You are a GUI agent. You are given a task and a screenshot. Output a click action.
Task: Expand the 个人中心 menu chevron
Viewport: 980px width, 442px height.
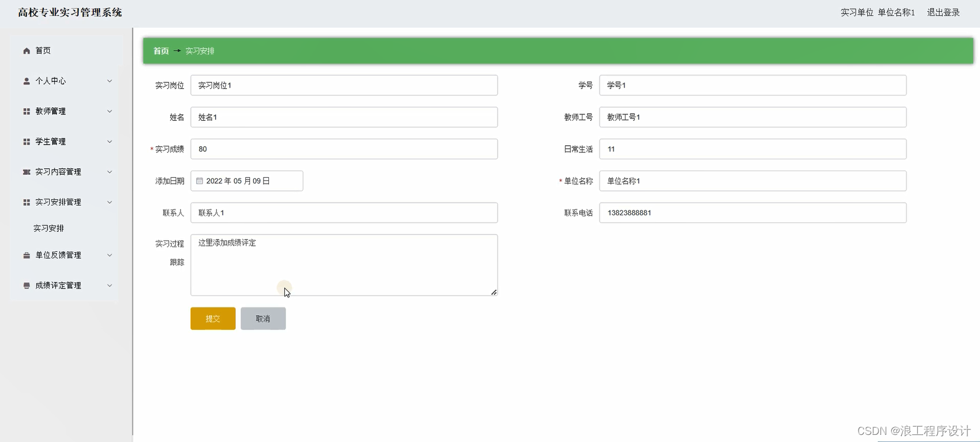tap(110, 81)
